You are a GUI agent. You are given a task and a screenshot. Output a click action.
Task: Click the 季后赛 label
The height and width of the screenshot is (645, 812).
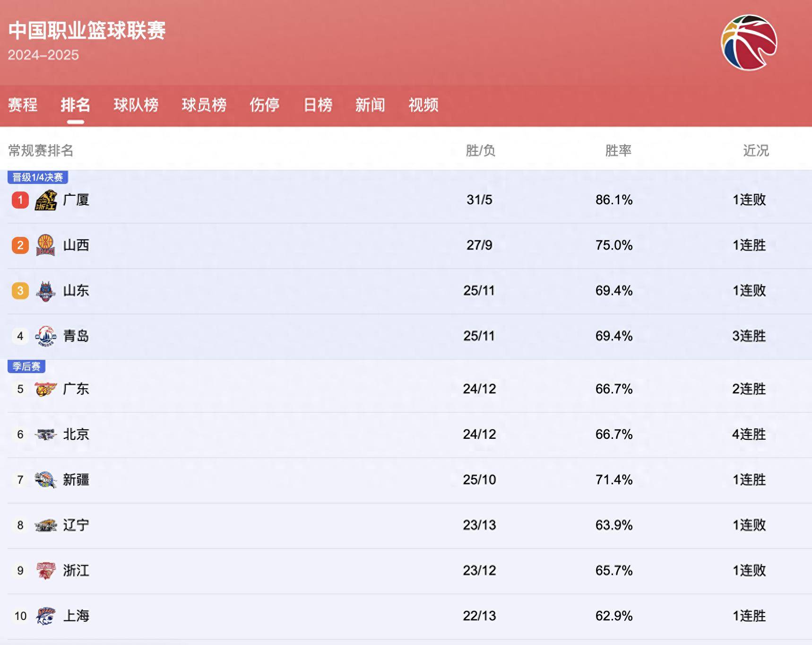[x=27, y=366]
